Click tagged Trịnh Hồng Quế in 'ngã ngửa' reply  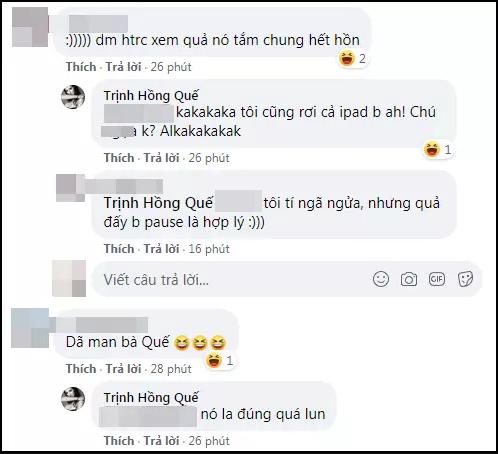point(158,203)
